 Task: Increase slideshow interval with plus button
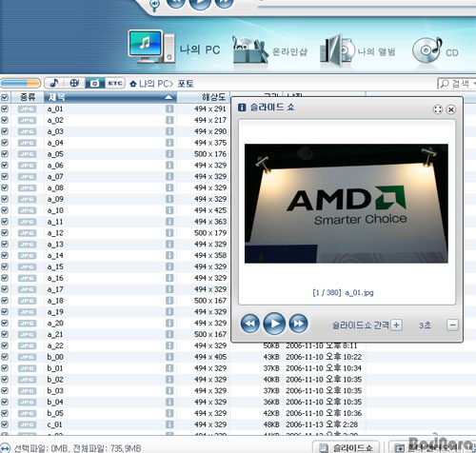(x=396, y=325)
